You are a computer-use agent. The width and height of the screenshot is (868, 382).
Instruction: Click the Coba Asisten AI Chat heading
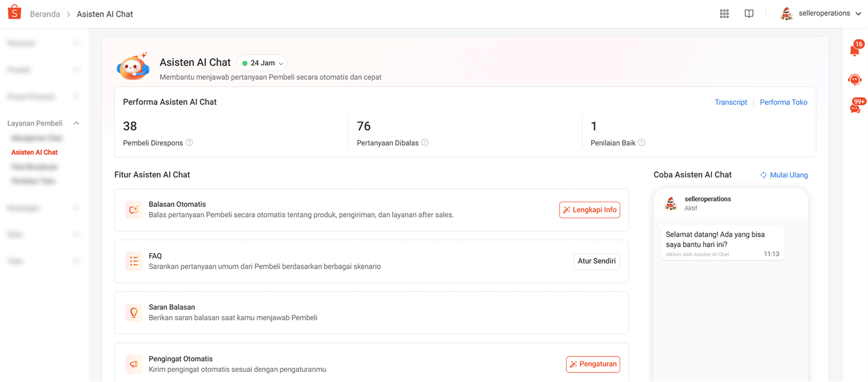point(693,175)
